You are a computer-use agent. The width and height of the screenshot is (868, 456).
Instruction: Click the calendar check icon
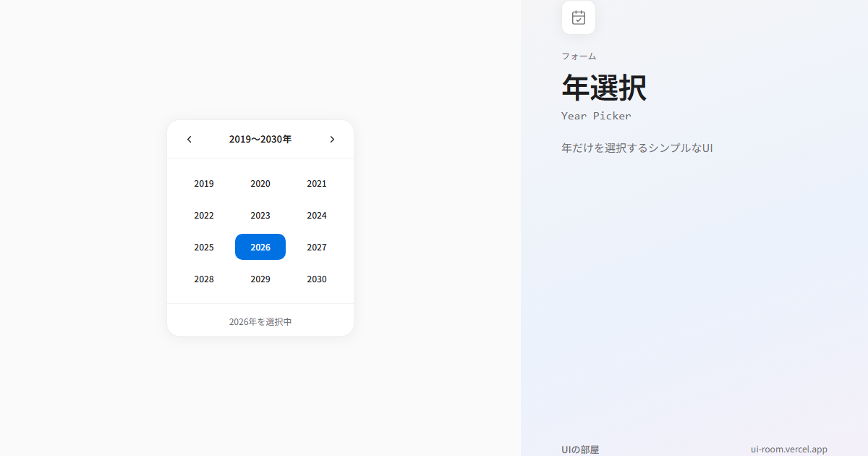(579, 17)
